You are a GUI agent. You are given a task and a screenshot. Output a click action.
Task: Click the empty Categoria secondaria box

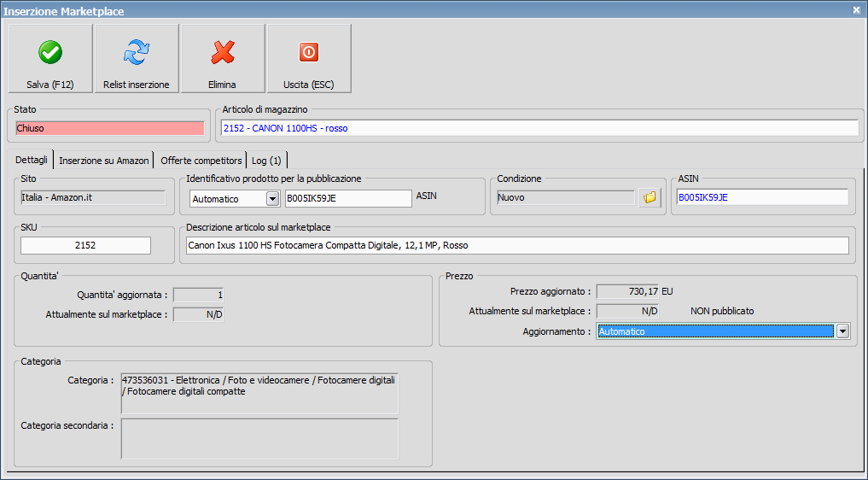[259, 439]
